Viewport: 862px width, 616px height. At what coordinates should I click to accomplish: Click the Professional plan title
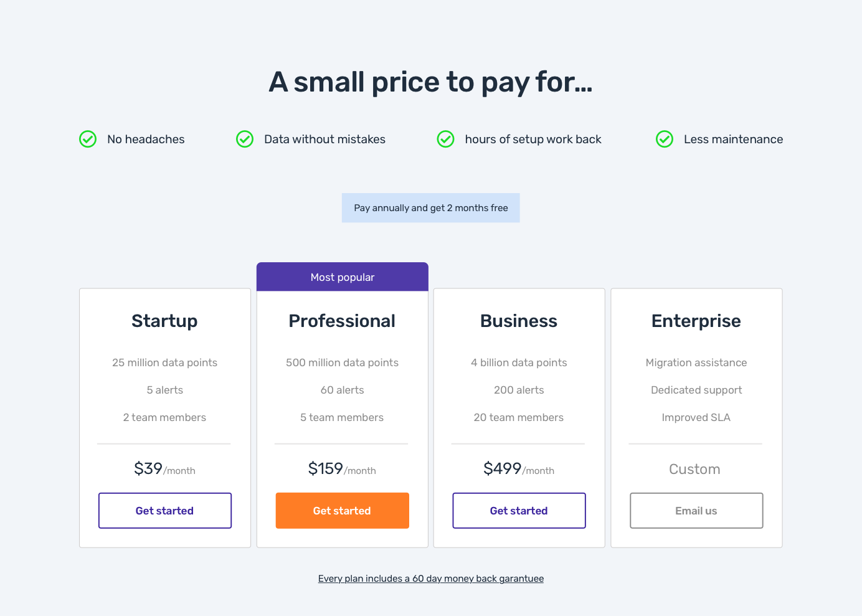(342, 321)
